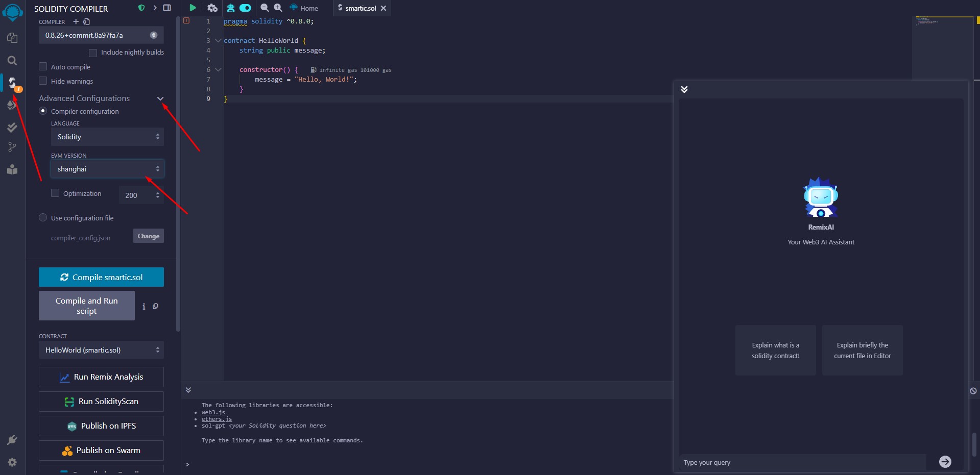Open the Search in files sidebar icon
This screenshot has width=980, height=475.
coord(12,61)
